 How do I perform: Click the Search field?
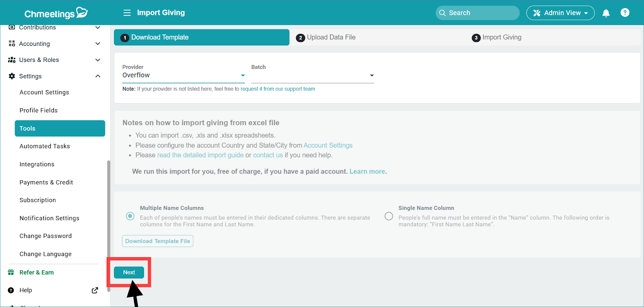click(x=477, y=13)
